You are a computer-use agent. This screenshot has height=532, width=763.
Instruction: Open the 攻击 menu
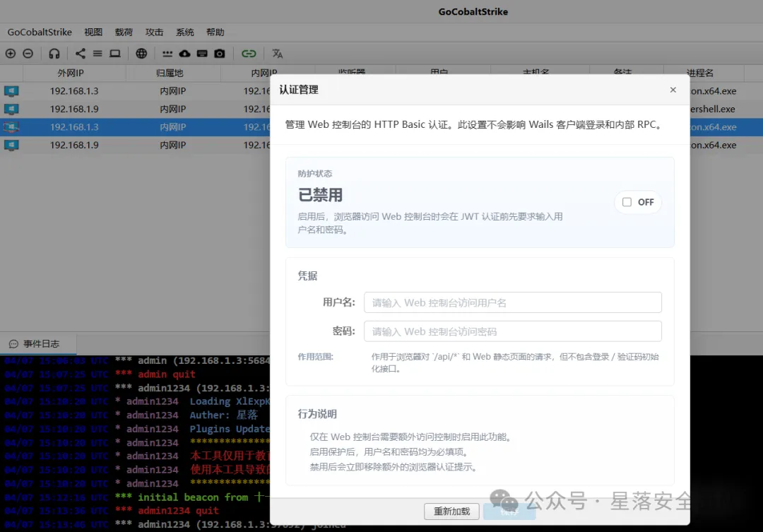click(154, 32)
